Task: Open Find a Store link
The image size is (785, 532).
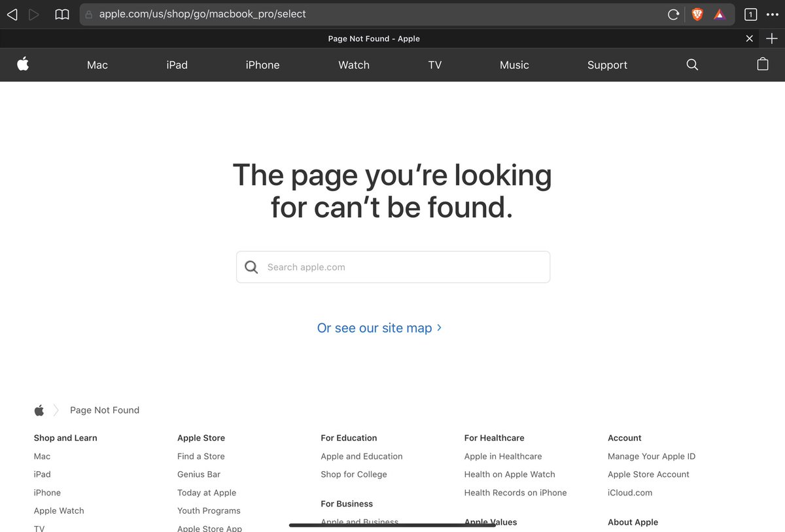Action: pos(201,456)
